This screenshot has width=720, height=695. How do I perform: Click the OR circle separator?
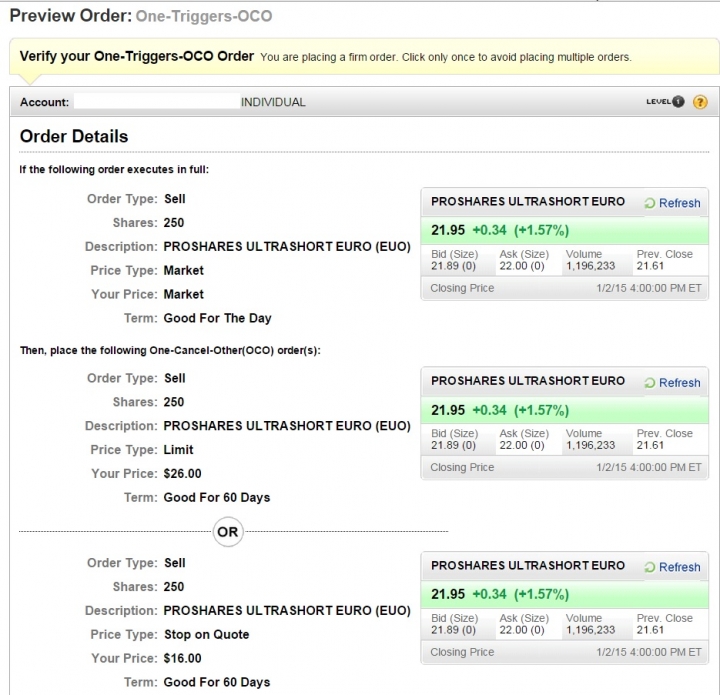tap(228, 532)
